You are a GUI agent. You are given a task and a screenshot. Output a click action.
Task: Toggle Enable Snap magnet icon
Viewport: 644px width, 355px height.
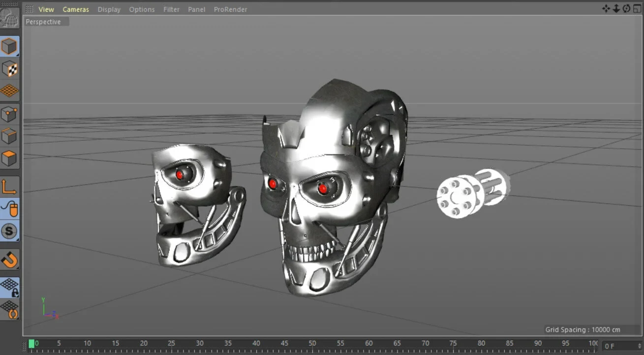[x=9, y=259]
